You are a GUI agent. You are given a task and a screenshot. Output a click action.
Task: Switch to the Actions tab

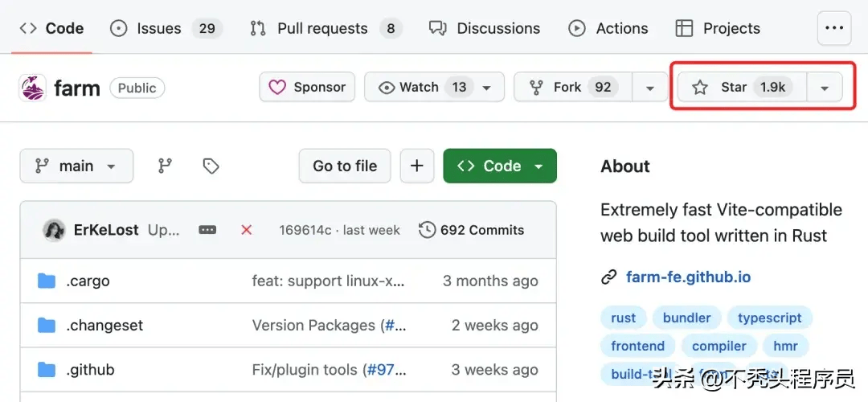click(x=608, y=28)
